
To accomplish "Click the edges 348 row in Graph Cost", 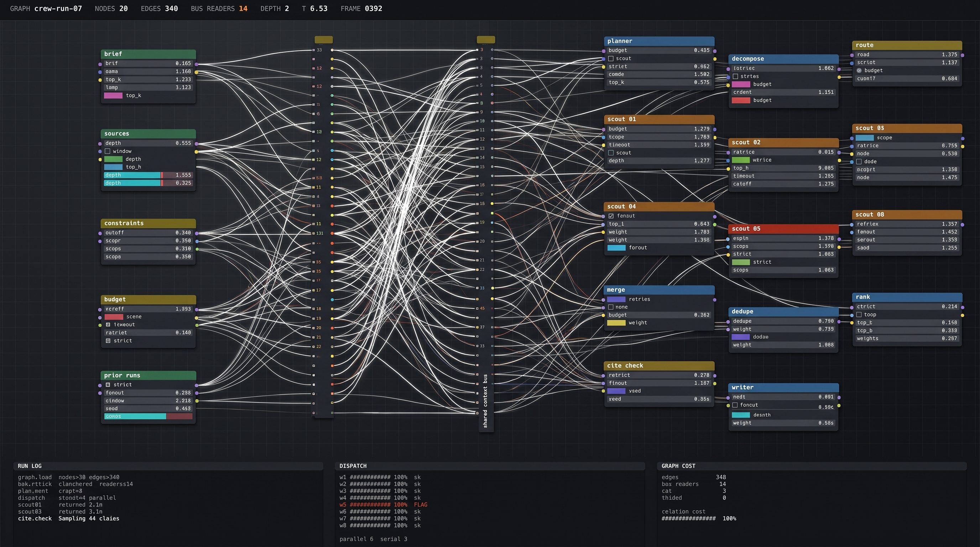I will [694, 478].
